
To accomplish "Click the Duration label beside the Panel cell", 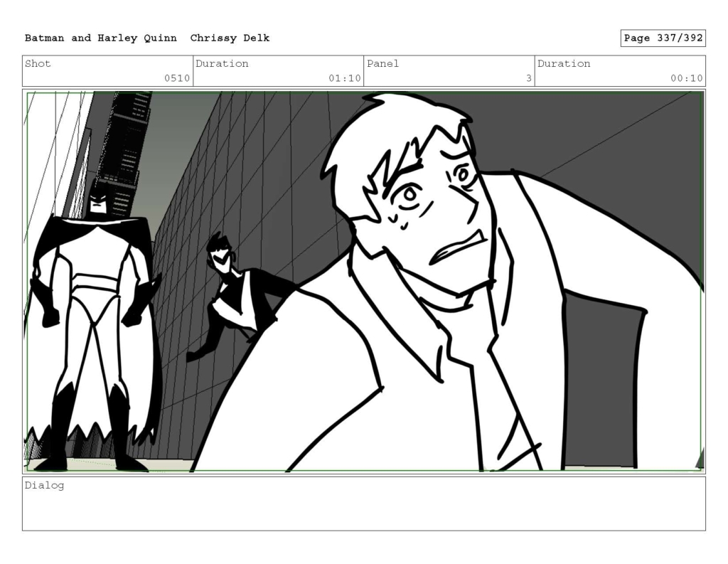I will click(x=564, y=63).
